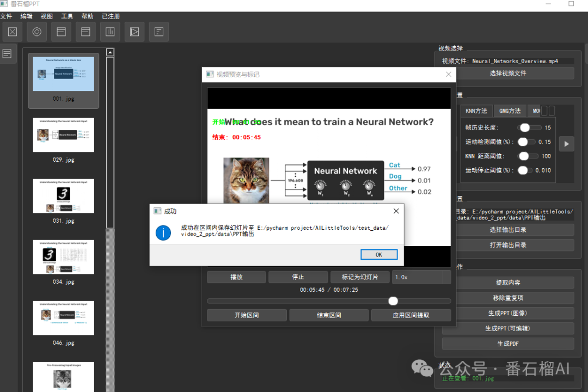Click the text-lines document toolbar icon
This screenshot has width=588, height=392.
point(158,32)
